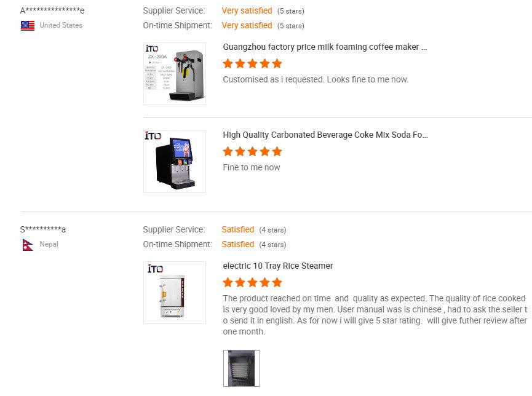Click the Nepal flag icon
Image resolution: width=532 pixels, height=396 pixels.
point(28,245)
